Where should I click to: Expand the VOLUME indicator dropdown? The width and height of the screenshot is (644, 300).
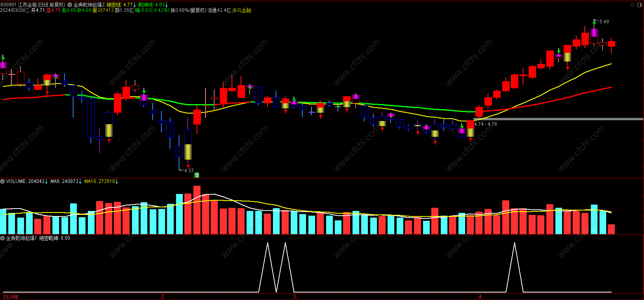2,181
